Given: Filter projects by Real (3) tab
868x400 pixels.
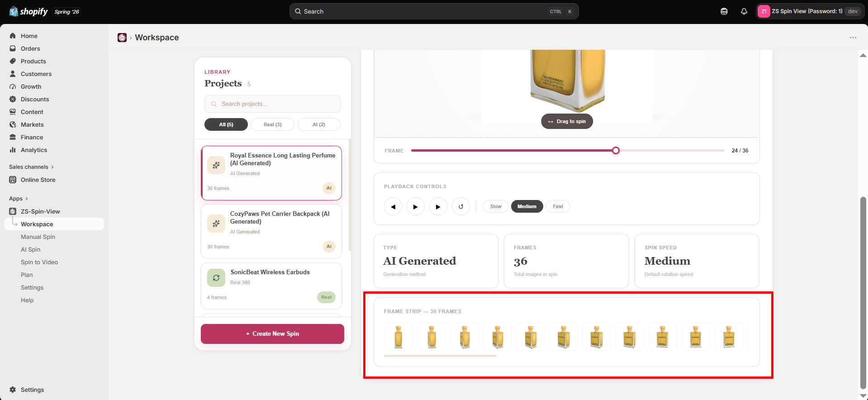Looking at the screenshot, I should pyautogui.click(x=272, y=124).
